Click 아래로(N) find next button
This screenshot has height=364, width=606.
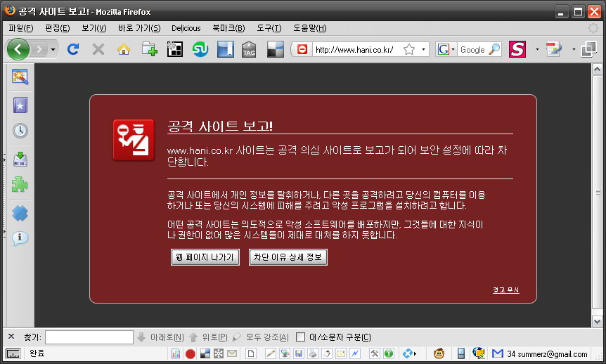161,337
